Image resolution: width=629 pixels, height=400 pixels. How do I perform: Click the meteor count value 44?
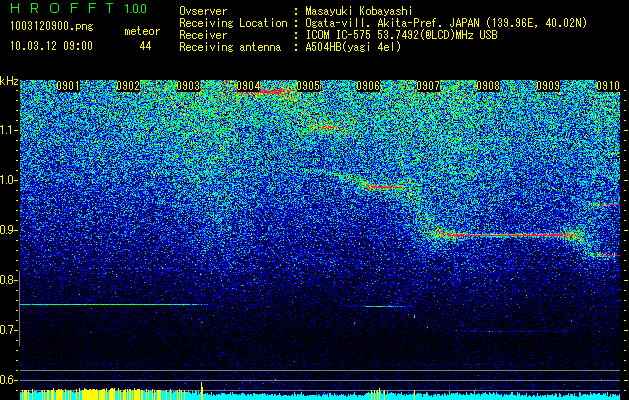[145, 46]
